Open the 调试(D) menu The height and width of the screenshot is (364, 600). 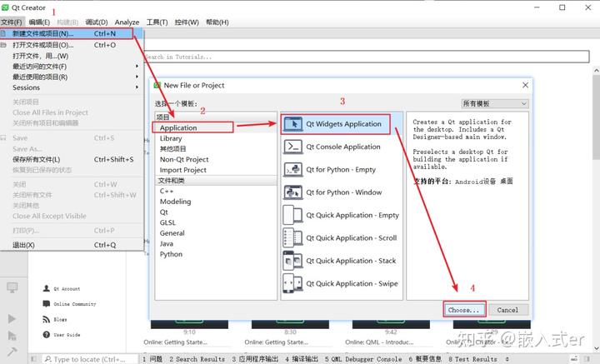click(x=97, y=22)
